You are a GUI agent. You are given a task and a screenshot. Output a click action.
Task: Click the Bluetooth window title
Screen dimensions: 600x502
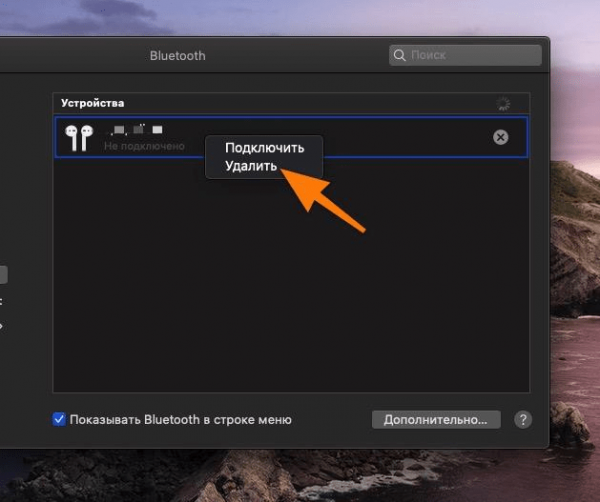(178, 56)
